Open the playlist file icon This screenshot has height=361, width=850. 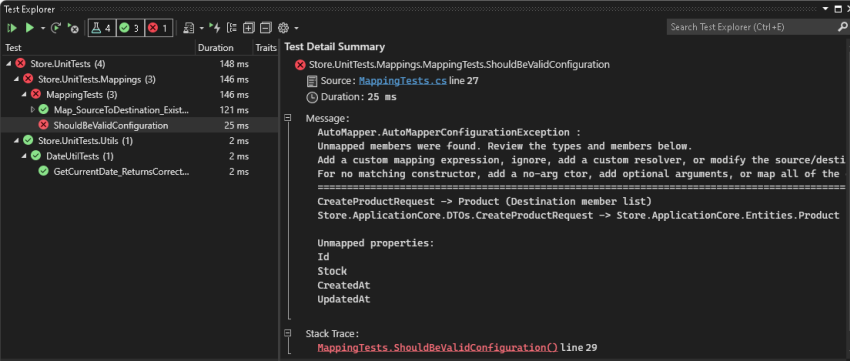pos(189,28)
